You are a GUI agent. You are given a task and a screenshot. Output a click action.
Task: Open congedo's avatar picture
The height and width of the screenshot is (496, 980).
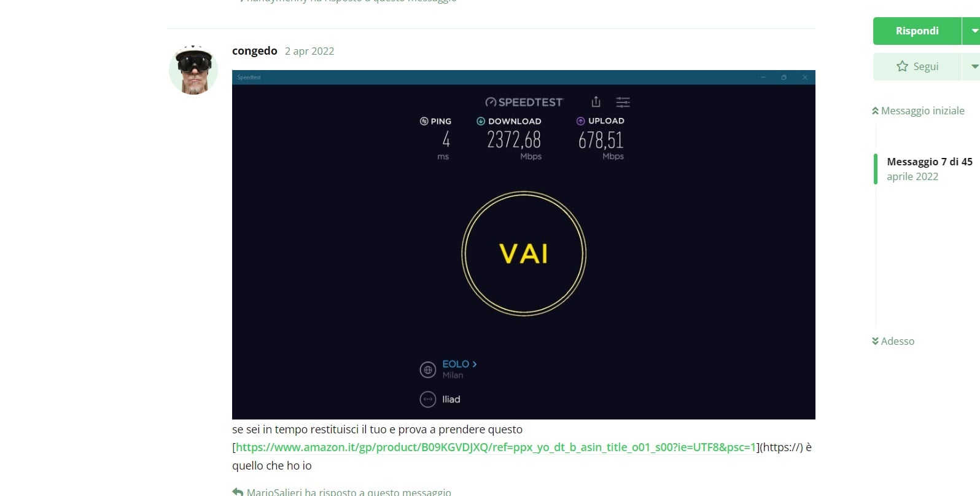click(x=193, y=69)
